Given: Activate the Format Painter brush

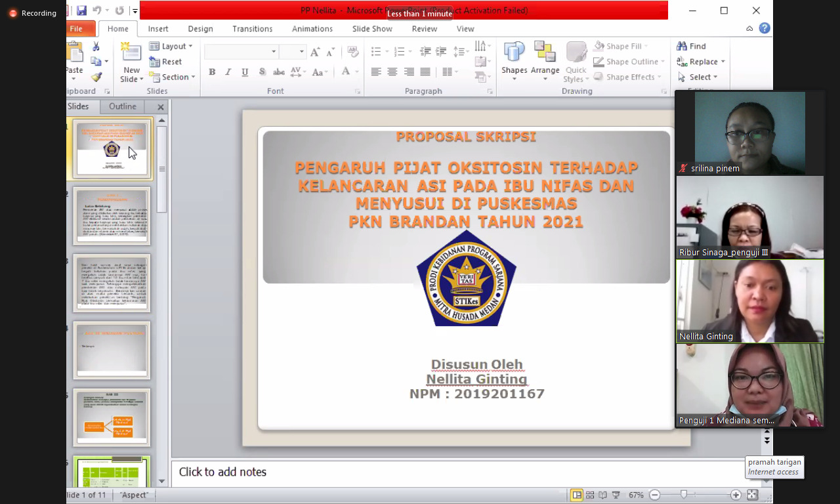Looking at the screenshot, I should (x=96, y=77).
